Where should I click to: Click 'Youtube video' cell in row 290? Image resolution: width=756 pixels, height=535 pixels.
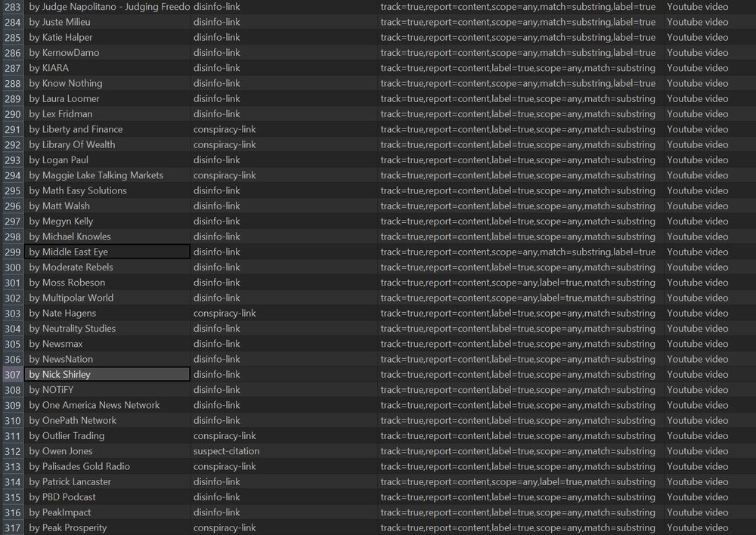pyautogui.click(x=710, y=114)
